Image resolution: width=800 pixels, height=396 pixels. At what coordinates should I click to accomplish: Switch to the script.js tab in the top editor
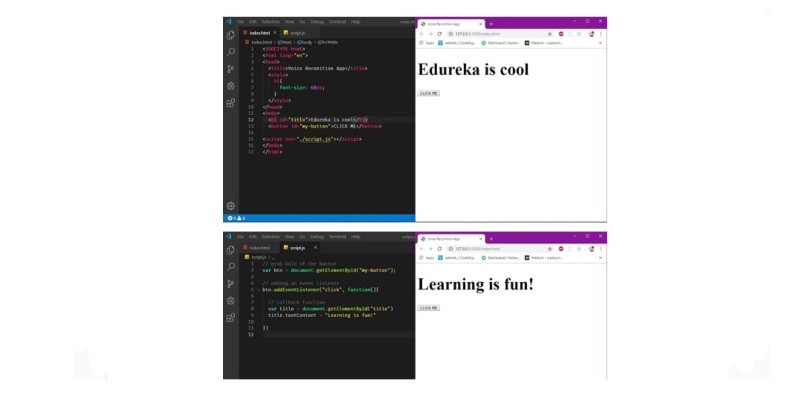[294, 33]
